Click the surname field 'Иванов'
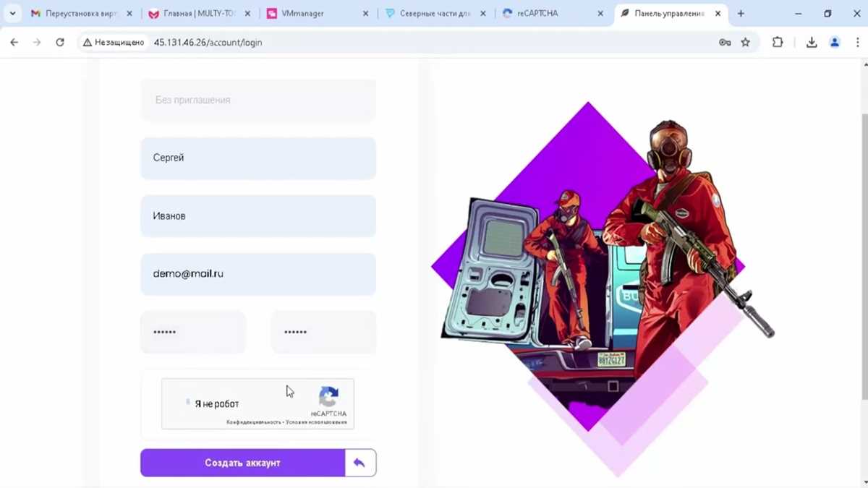Viewport: 868px width, 488px height. click(x=258, y=215)
